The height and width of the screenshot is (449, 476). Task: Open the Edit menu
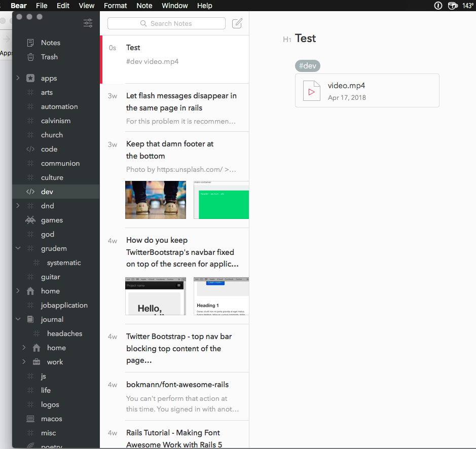[x=63, y=6]
